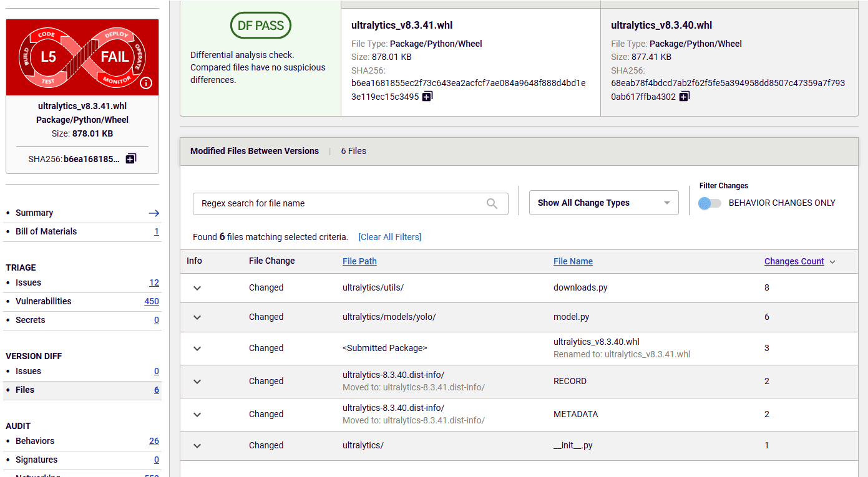
Task: Expand the downloads.py file change row
Action: (197, 287)
